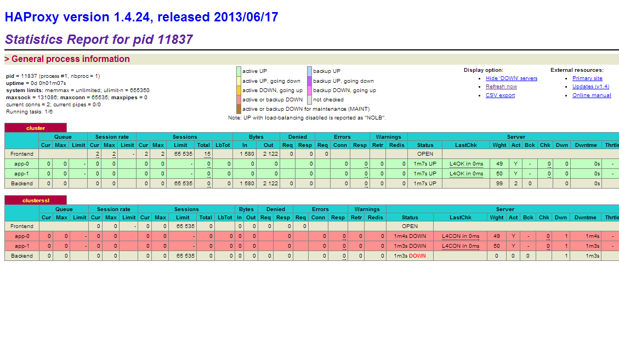Click Frontend row name in clusterssl table
Screen dimensions: 619x364
[x=22, y=226]
